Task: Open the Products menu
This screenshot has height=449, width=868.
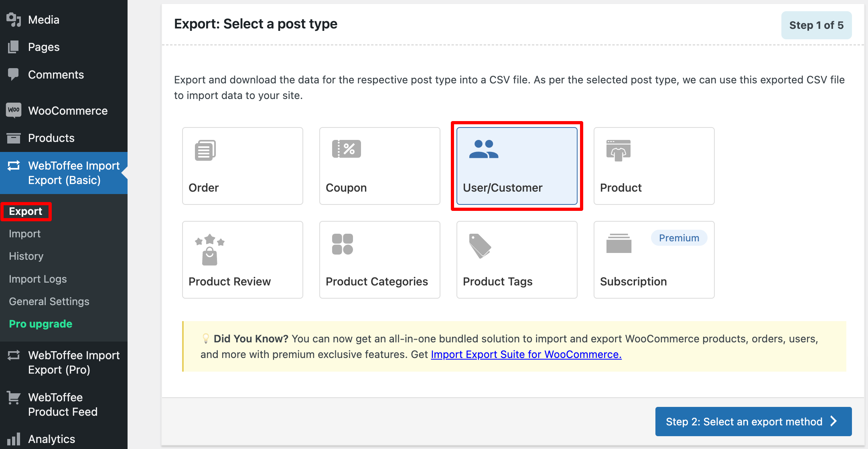Action: (64, 138)
